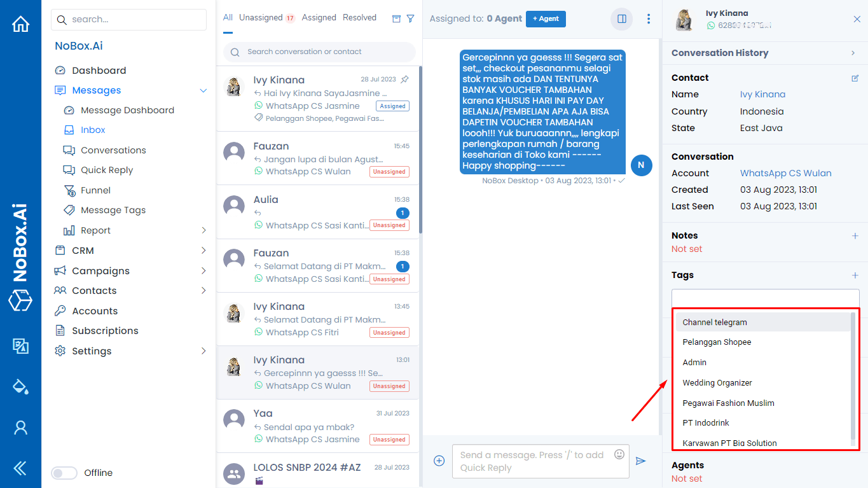Image resolution: width=868 pixels, height=488 pixels.
Task: Edit the contact using the pencil icon
Action: click(855, 77)
